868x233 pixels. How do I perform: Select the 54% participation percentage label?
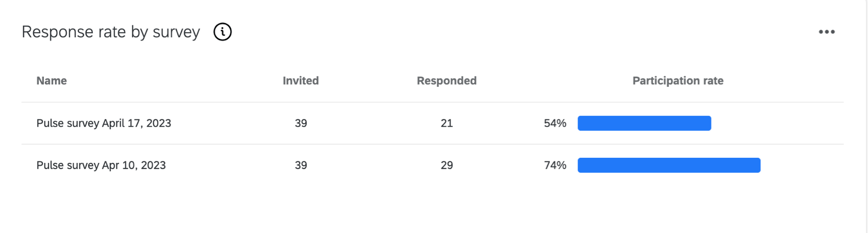coord(555,123)
